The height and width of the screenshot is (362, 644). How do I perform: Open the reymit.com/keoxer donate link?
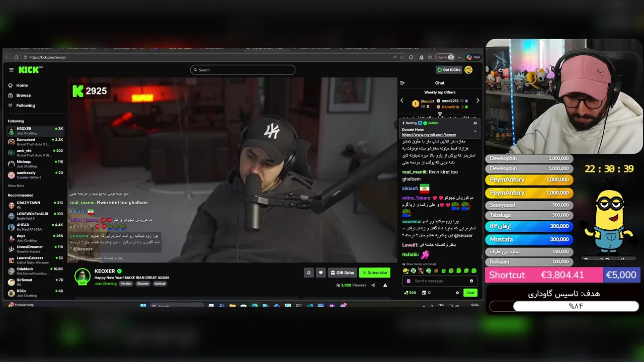tap(429, 135)
